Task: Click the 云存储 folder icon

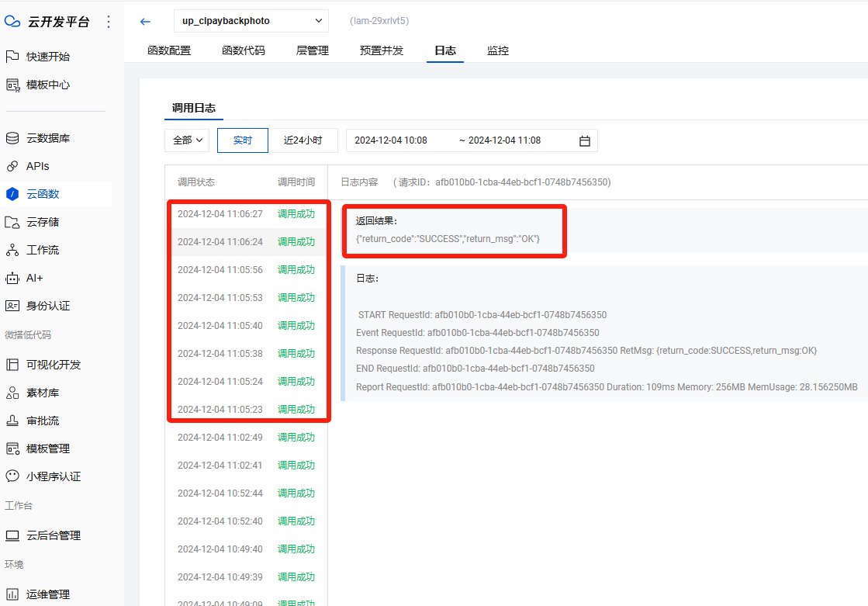Action: tap(12, 222)
